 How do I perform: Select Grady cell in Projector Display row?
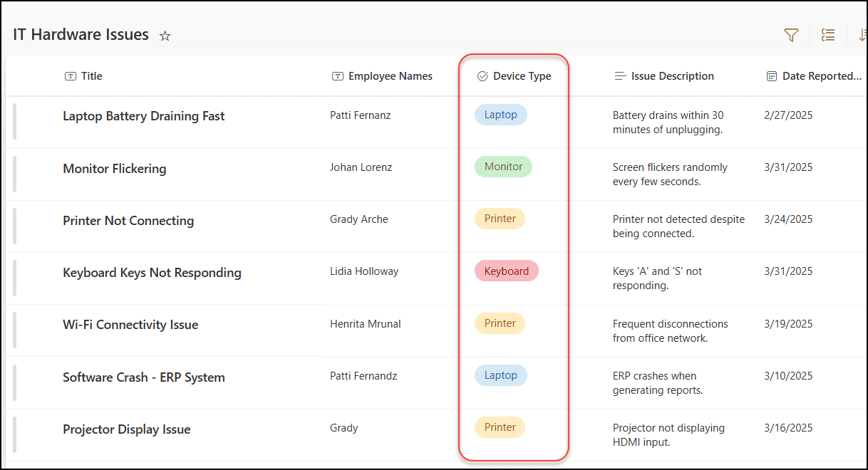[x=344, y=428]
